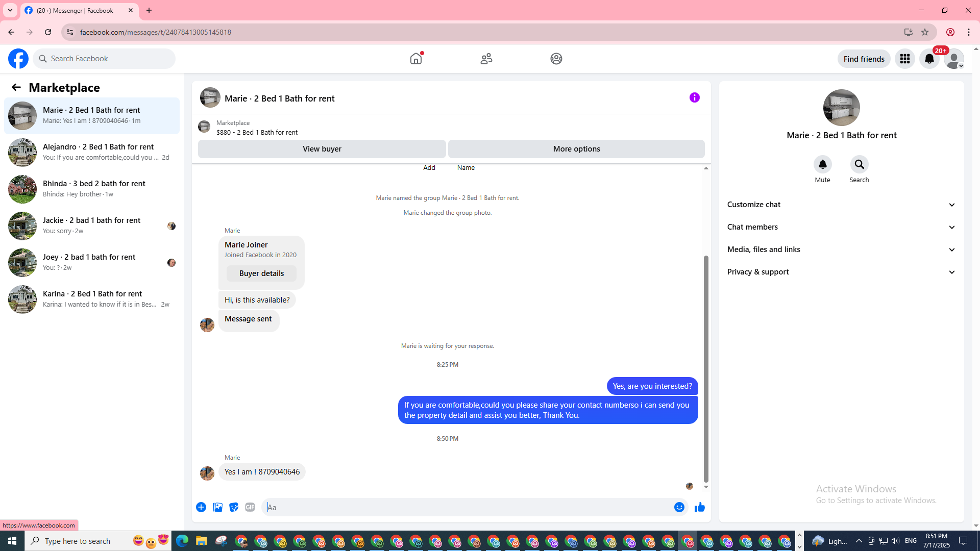Choose a GIF icon in composer
This screenshot has height=551, width=980.
tap(250, 507)
